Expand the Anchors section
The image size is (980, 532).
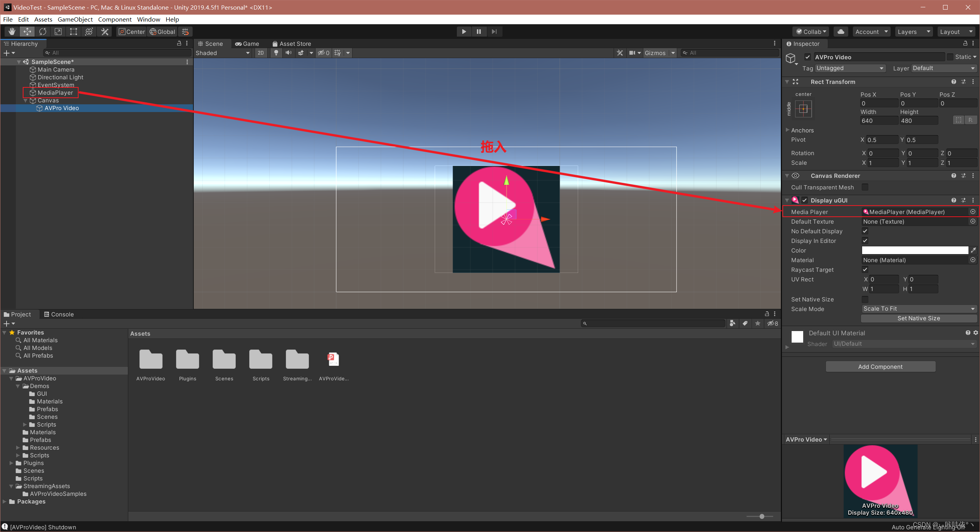tap(787, 130)
